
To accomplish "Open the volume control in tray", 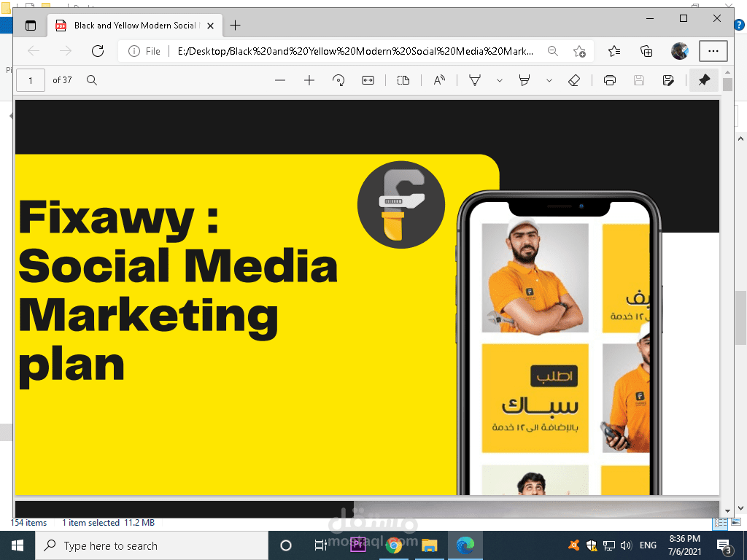I will [x=626, y=545].
